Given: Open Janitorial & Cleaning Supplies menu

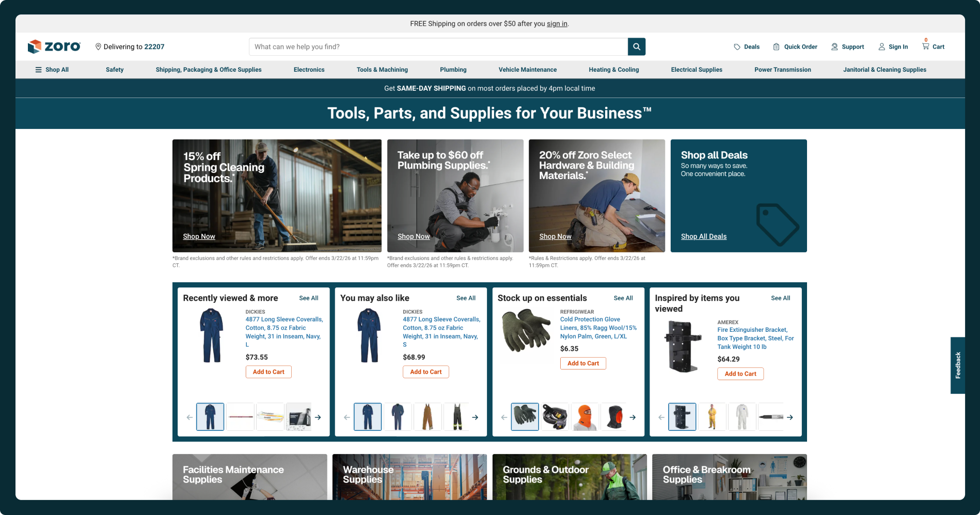Looking at the screenshot, I should 884,70.
